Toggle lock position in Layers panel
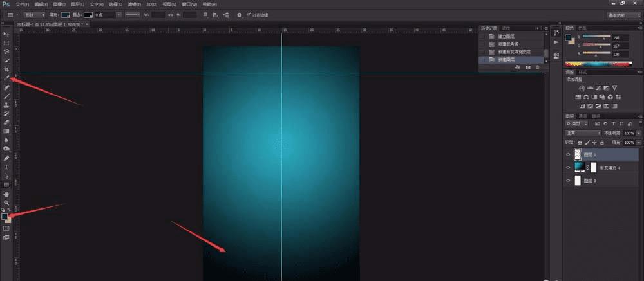 tap(594, 142)
